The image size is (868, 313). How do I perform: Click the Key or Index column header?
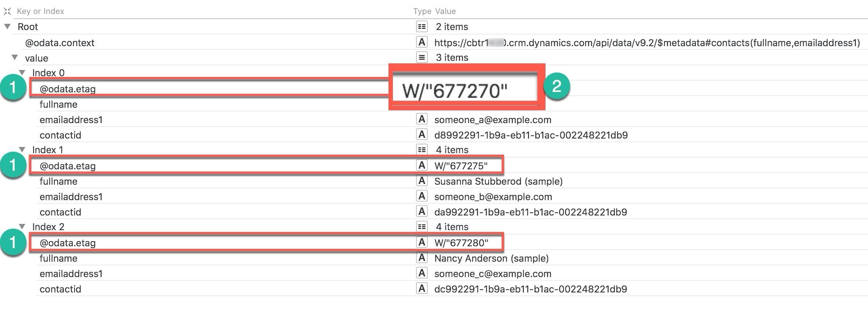click(x=40, y=11)
